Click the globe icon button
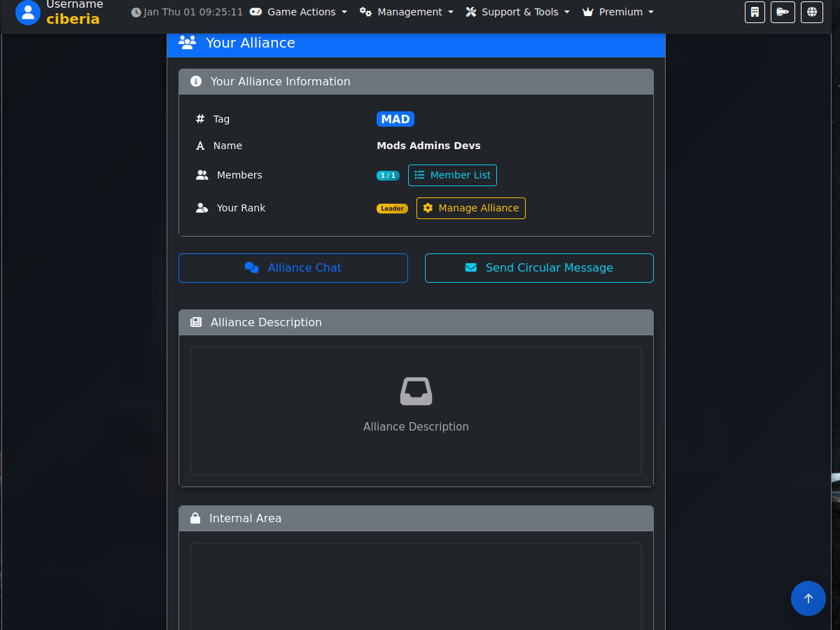This screenshot has height=630, width=840. click(811, 12)
